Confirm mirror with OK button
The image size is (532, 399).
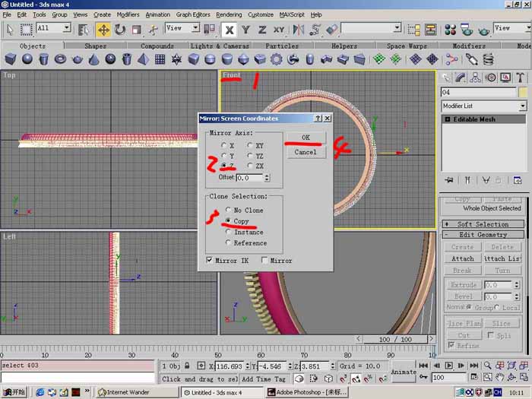point(306,138)
